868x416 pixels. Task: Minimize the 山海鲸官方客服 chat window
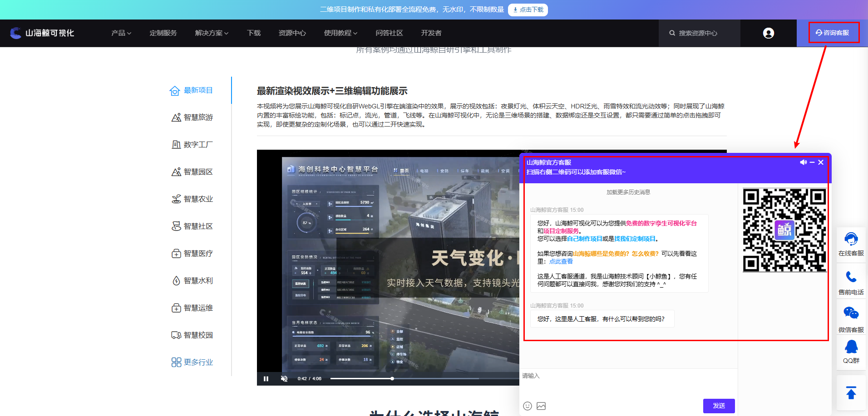tap(812, 162)
